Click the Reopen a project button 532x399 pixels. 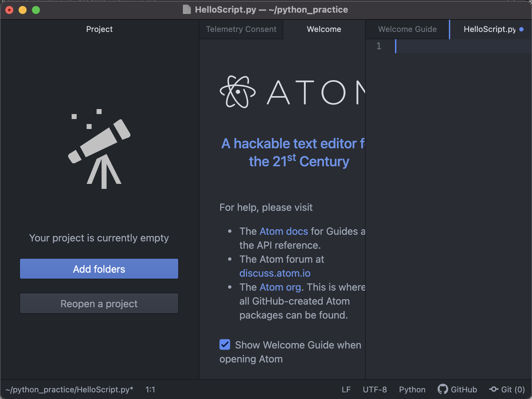[x=99, y=303]
